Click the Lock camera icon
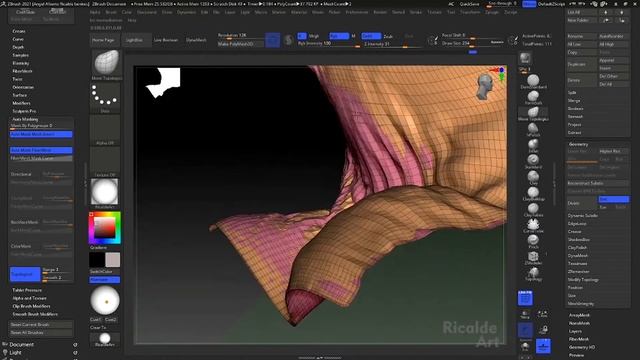This screenshot has height=360, width=640. click(x=543, y=330)
